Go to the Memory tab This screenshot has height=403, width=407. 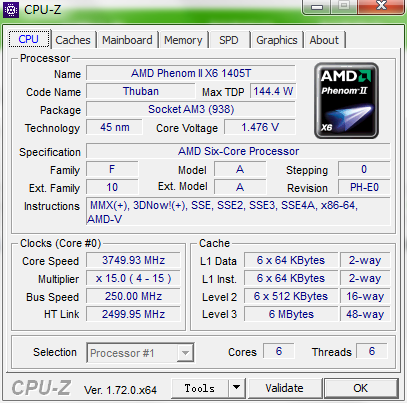point(183,40)
